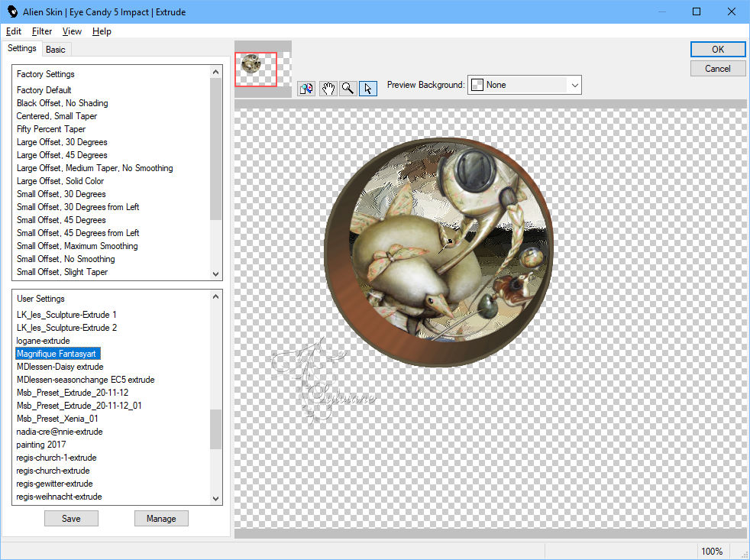
Task: Select Msb_Preset_Xenia_01 user setting
Action: point(57,419)
